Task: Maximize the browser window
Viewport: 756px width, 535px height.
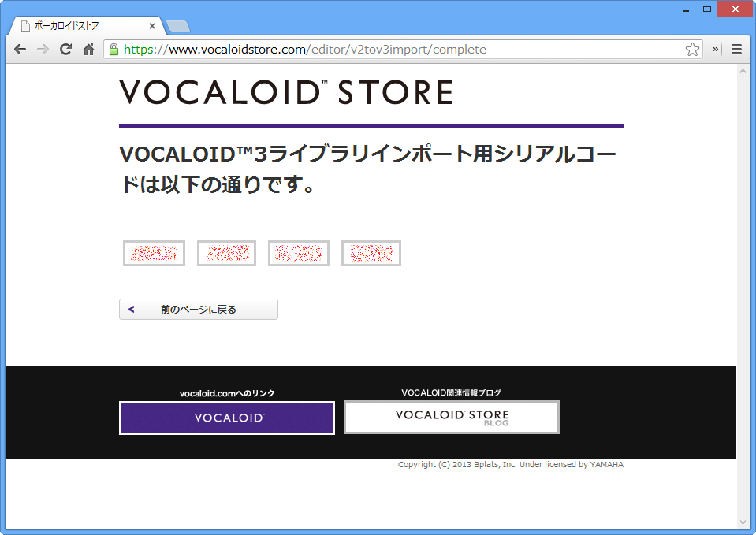Action: 707,9
